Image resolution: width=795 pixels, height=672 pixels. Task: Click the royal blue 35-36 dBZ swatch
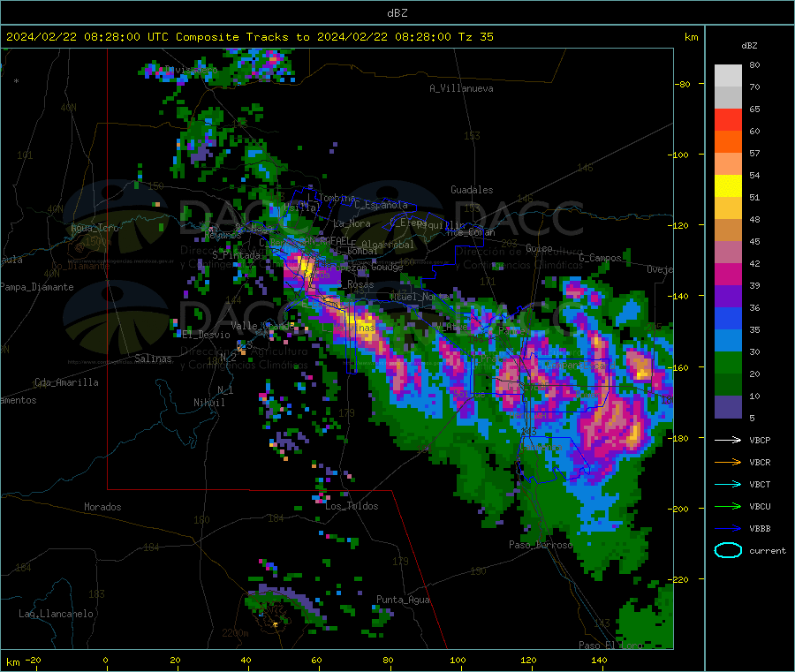728,319
